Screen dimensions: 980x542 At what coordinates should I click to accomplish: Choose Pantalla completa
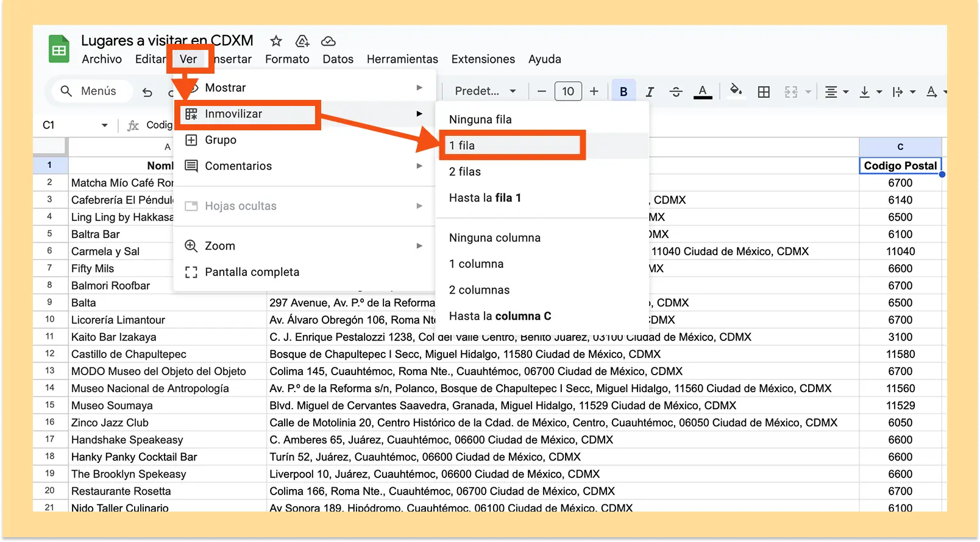(x=305, y=272)
